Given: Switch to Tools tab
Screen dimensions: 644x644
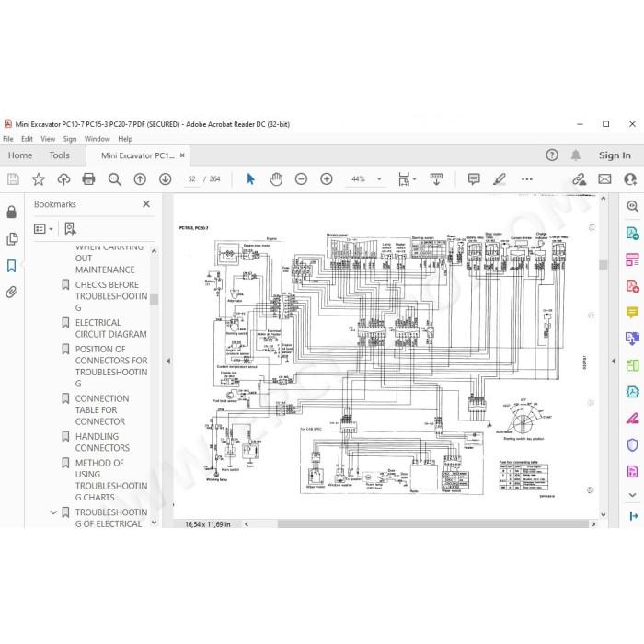Looking at the screenshot, I should coord(60,155).
